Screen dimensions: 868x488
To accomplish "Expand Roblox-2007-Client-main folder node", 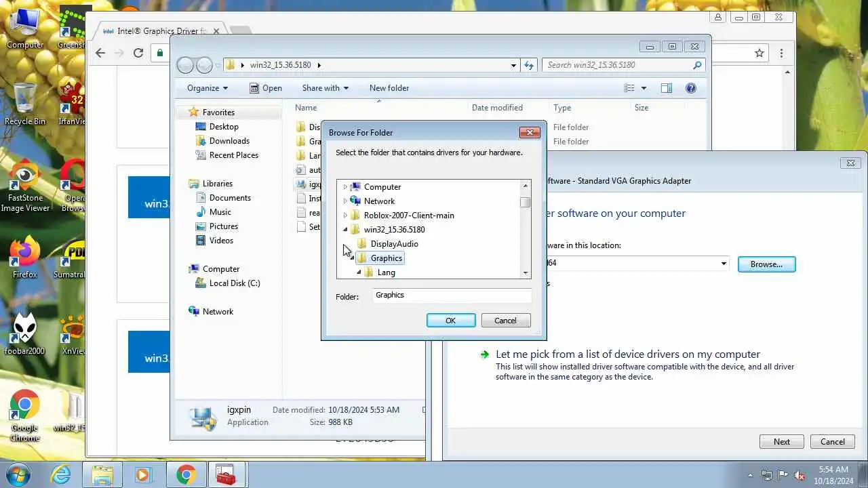I will tap(345, 216).
